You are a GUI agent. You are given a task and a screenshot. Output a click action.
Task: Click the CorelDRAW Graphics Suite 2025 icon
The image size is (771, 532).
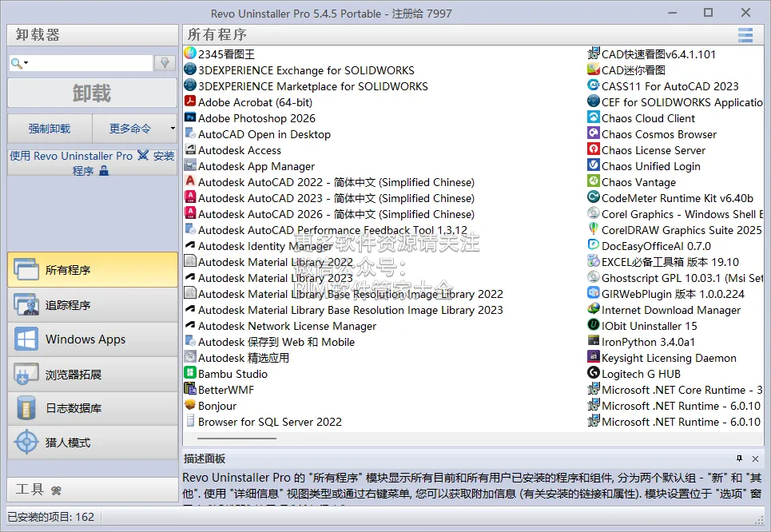click(594, 229)
